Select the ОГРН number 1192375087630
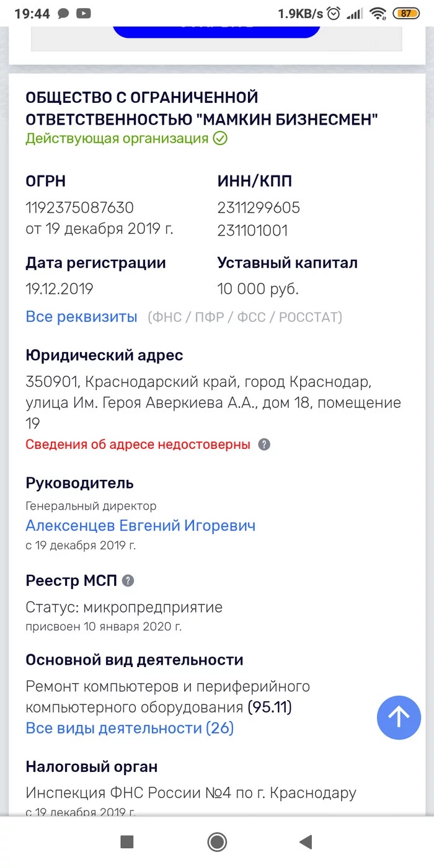 [79, 208]
